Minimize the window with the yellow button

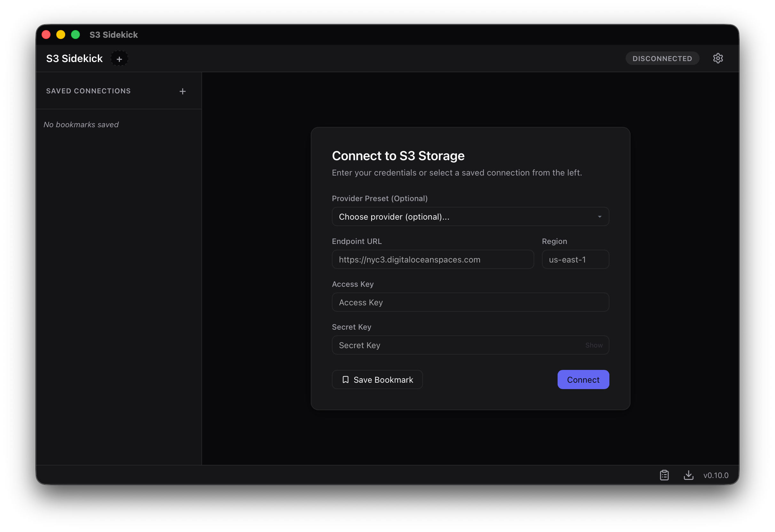pos(61,35)
